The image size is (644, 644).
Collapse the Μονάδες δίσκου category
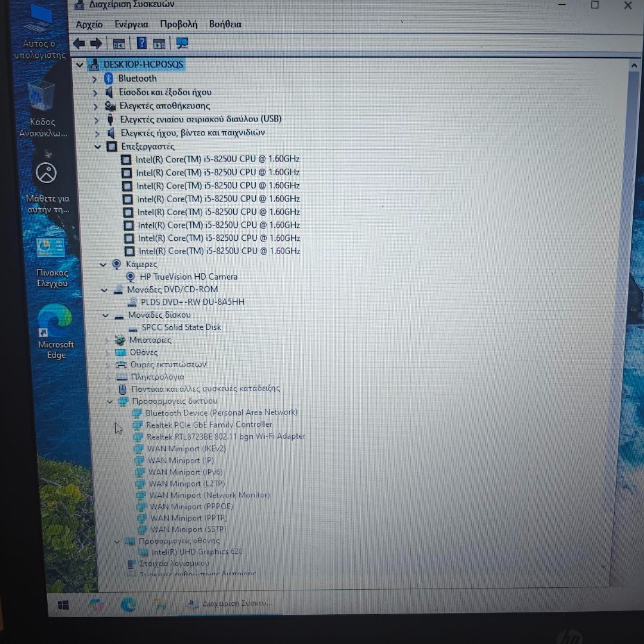(x=106, y=316)
